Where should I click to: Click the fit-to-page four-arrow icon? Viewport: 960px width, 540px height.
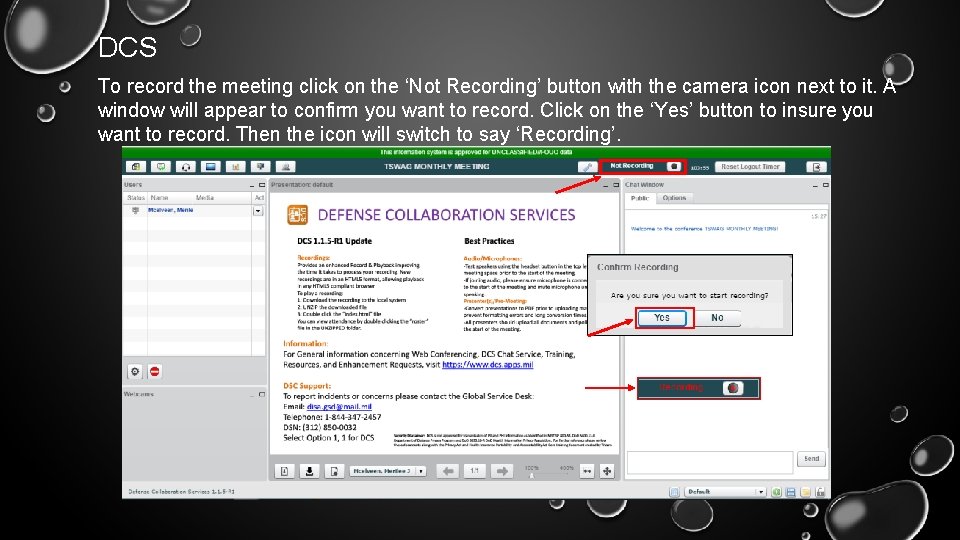(x=607, y=471)
